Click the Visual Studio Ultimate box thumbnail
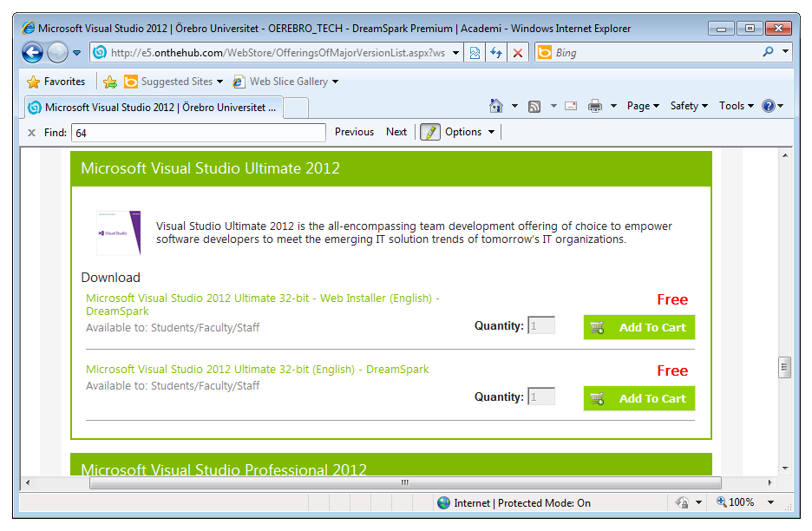Viewport: 812px width, 531px height. [119, 233]
